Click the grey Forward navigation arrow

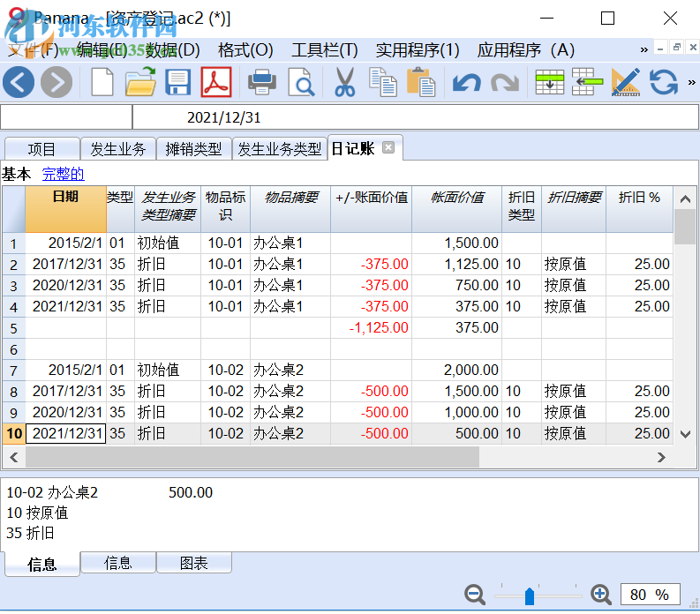click(56, 82)
